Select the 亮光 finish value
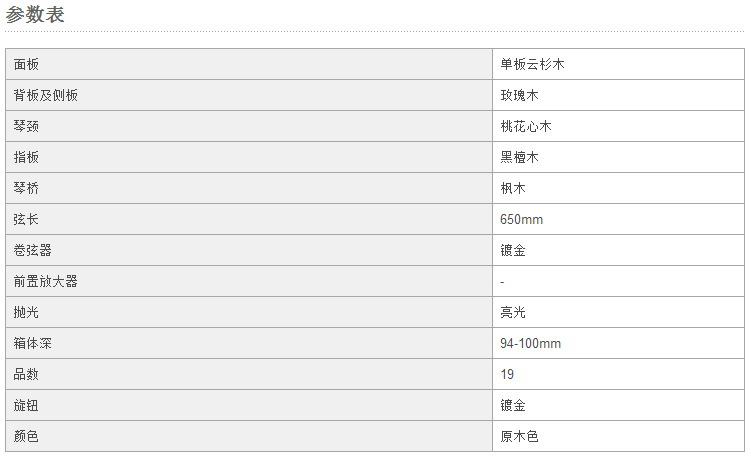The image size is (751, 457). (x=513, y=312)
